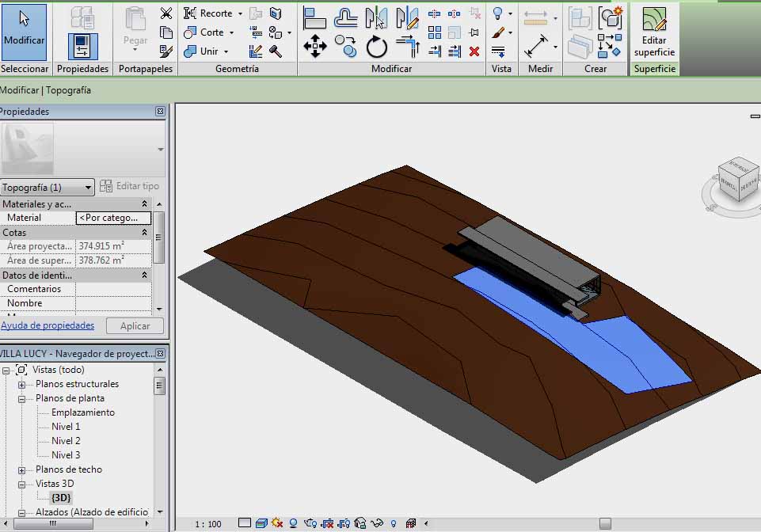The image size is (761, 532).
Task: Toggle sun path in view control bar
Action: [x=277, y=523]
